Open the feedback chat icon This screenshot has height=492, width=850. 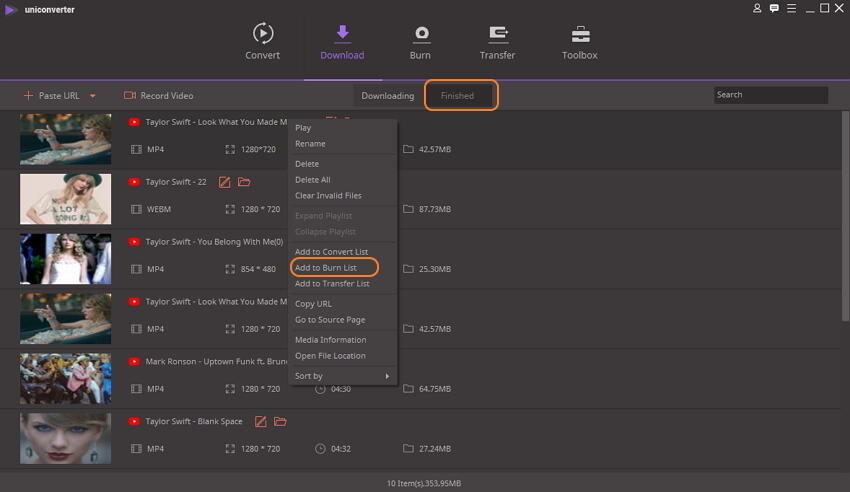[x=774, y=8]
